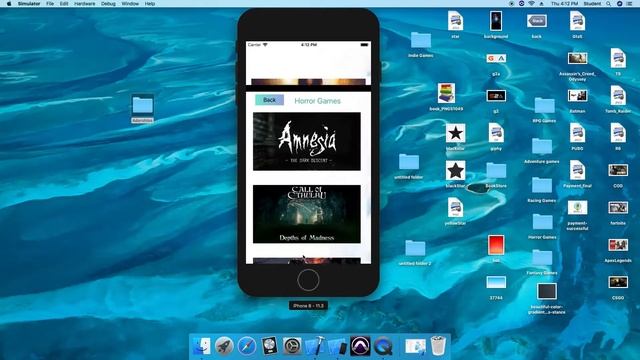
Task: Open the Apple menu
Action: pos(9,4)
